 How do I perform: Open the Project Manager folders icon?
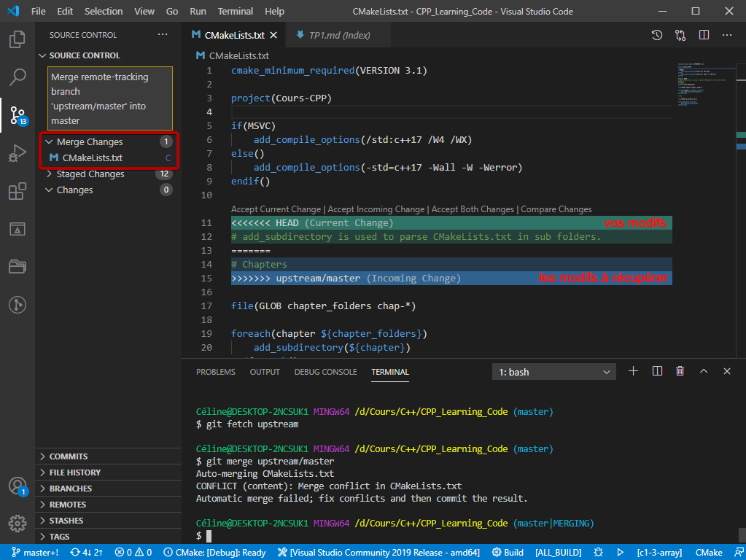[17, 266]
